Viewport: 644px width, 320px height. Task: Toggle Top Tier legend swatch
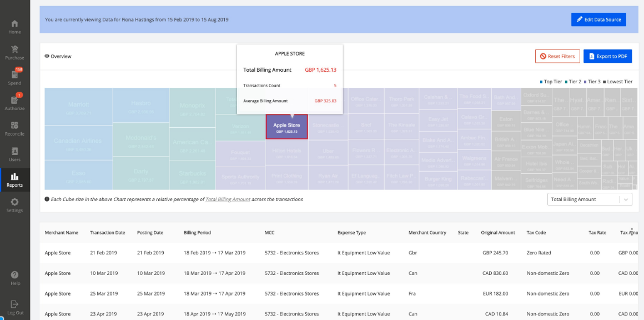point(542,82)
